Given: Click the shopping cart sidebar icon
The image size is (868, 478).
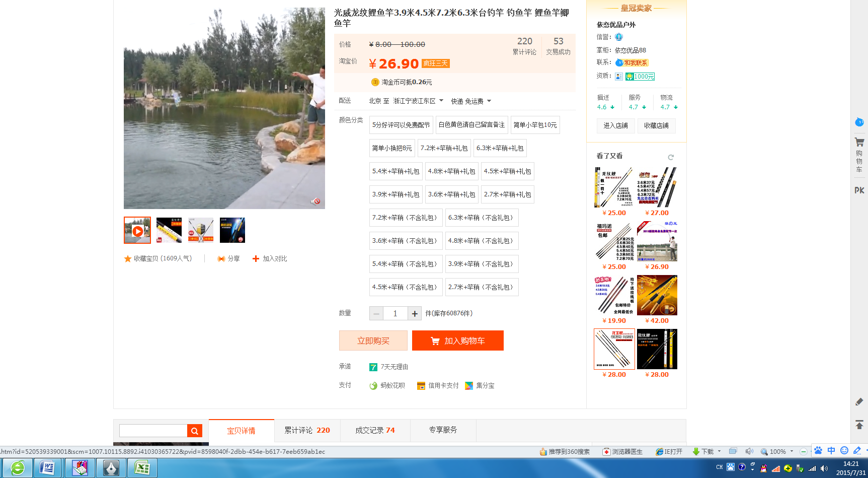Looking at the screenshot, I should 859,143.
